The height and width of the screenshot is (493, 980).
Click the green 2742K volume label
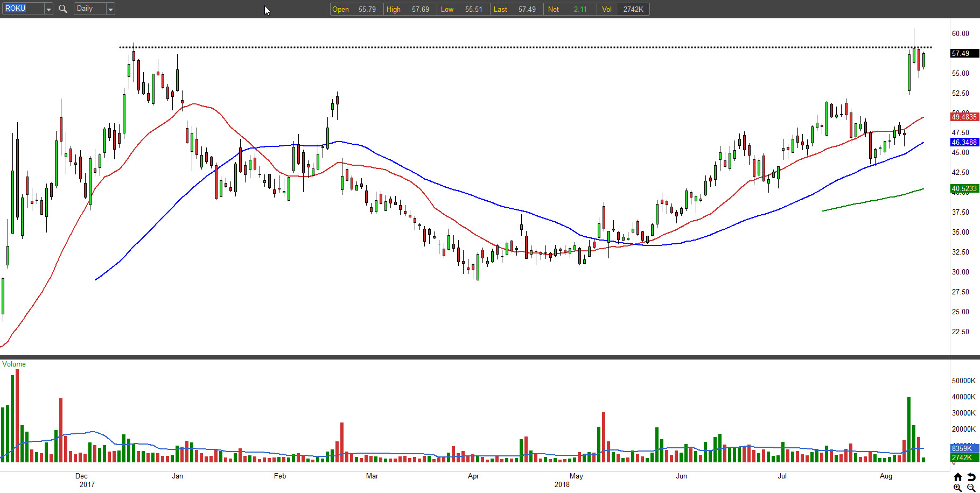[964, 457]
